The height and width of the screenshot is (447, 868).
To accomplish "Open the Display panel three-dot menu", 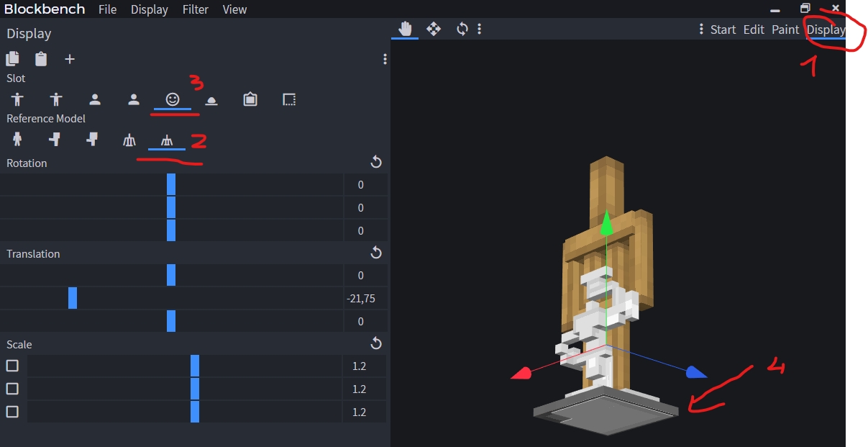I will (385, 59).
